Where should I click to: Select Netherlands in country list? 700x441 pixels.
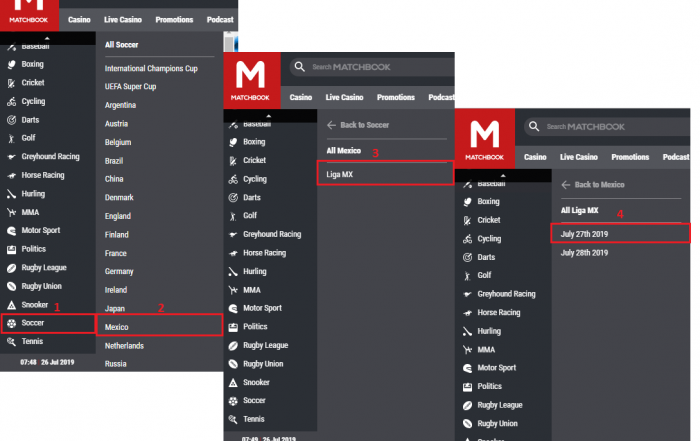pyautogui.click(x=124, y=346)
